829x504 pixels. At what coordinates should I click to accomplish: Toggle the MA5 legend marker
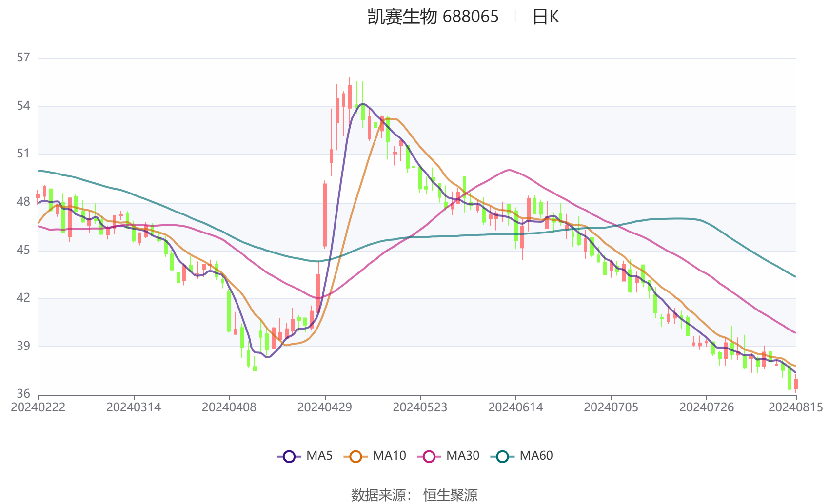click(289, 456)
